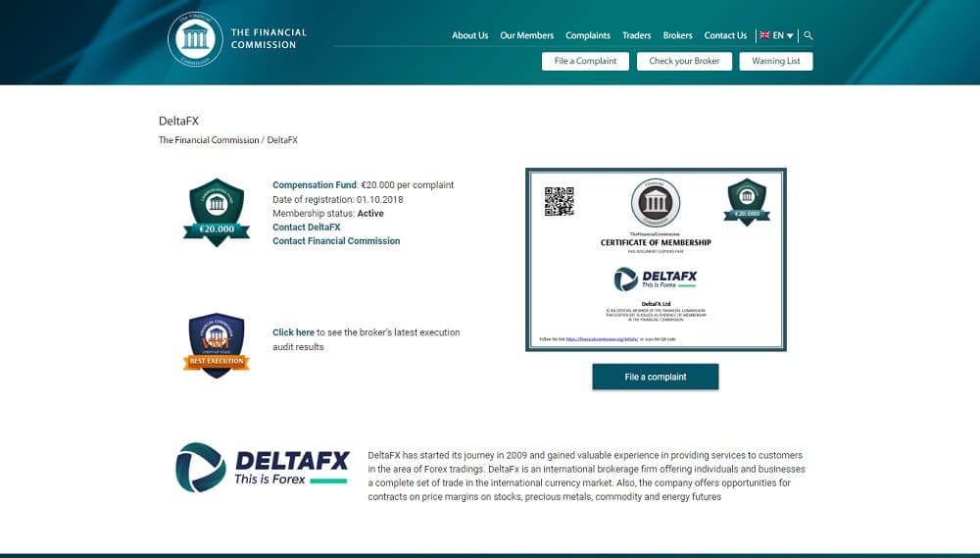Image resolution: width=980 pixels, height=558 pixels.
Task: Open the Brokers menu
Action: [677, 35]
